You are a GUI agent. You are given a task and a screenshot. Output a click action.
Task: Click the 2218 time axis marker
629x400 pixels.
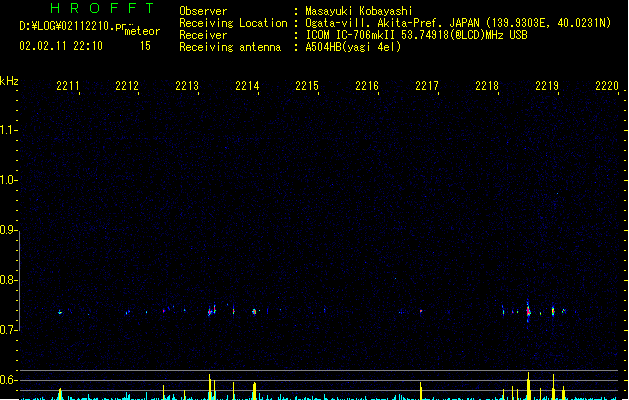(x=487, y=86)
